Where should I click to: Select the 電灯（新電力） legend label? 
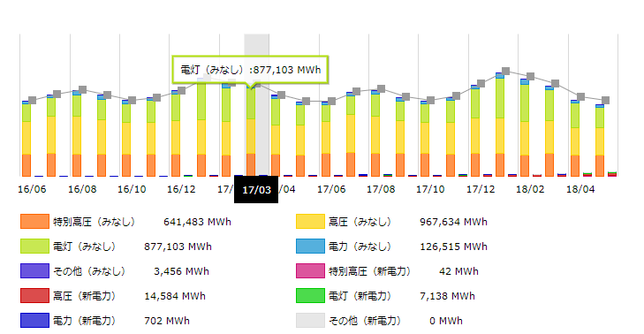tap(360, 296)
